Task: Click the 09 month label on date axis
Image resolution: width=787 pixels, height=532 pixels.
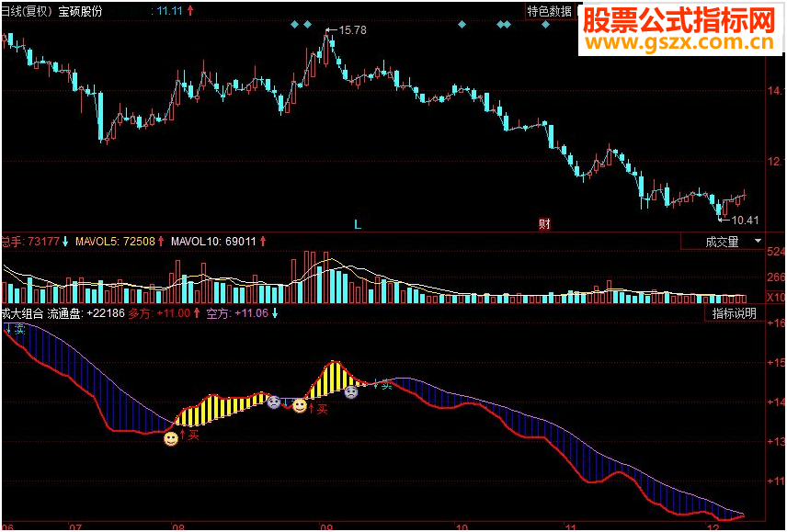Action: tap(326, 527)
